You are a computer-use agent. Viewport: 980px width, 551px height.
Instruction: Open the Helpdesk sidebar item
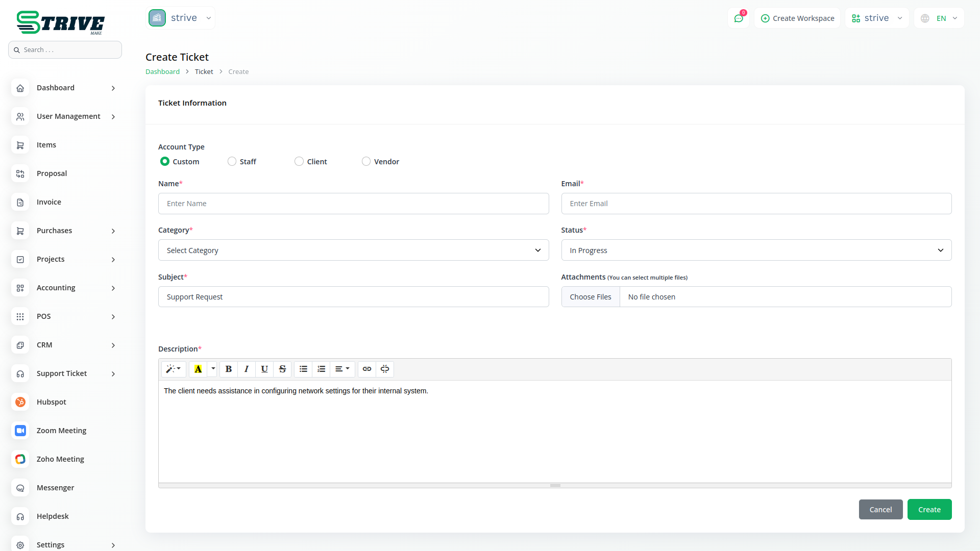click(53, 516)
